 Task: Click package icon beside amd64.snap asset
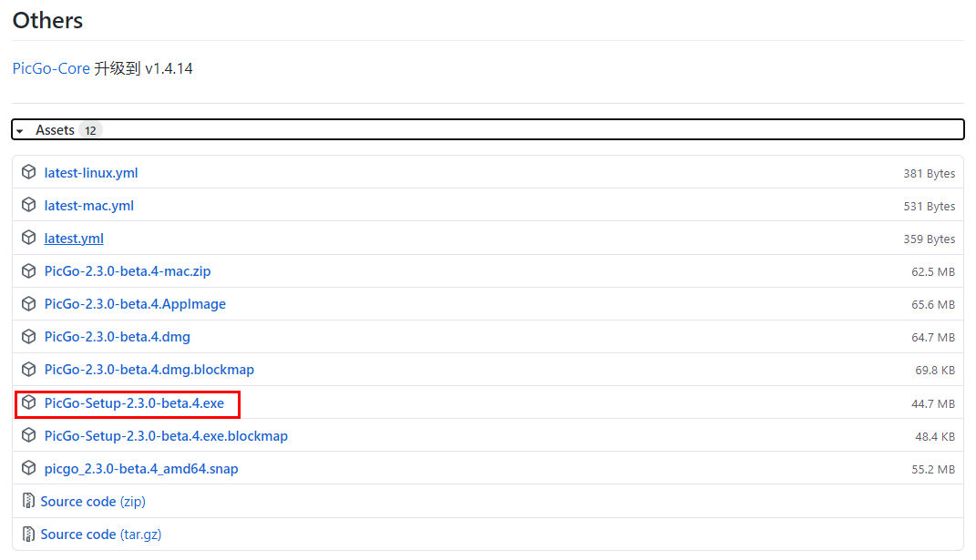click(x=28, y=468)
